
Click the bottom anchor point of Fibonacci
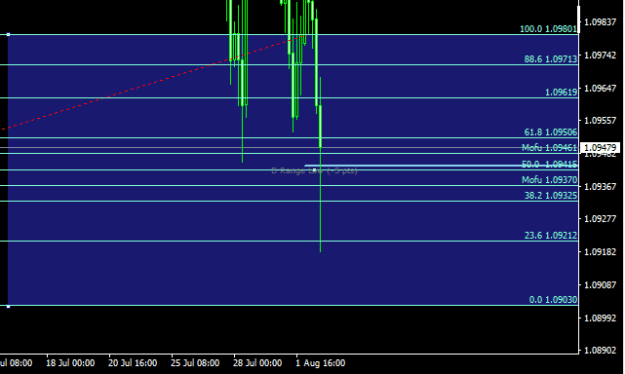[x=8, y=306]
